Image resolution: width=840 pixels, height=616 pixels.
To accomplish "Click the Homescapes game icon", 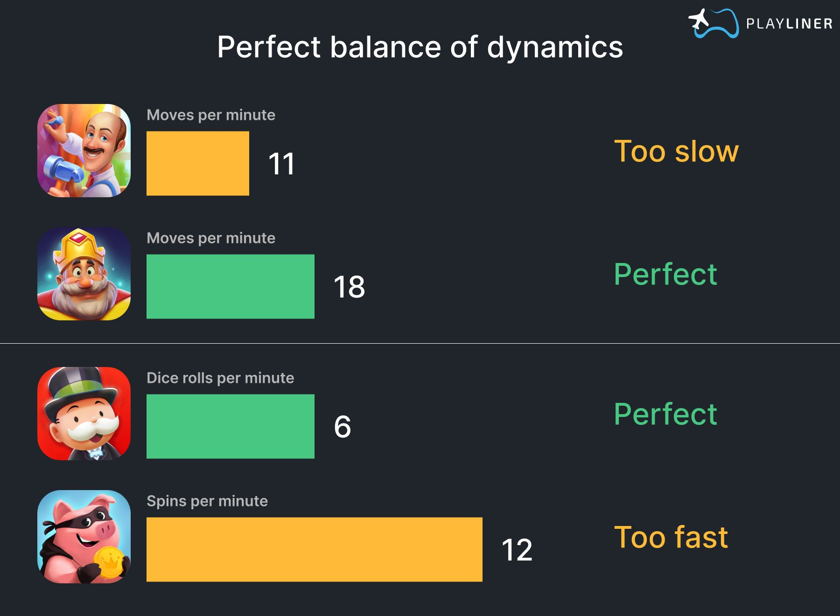I will click(x=84, y=151).
